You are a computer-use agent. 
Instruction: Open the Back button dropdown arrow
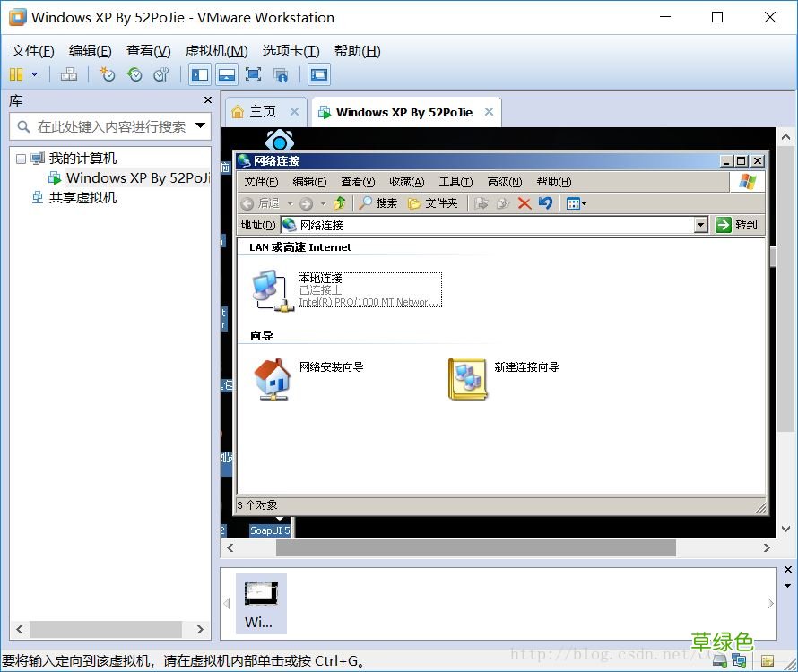(x=290, y=203)
